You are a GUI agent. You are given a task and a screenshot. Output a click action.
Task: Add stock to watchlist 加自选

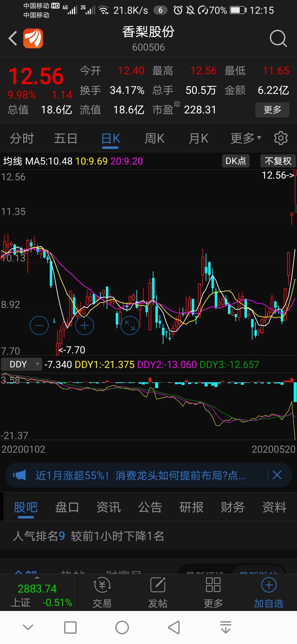pyautogui.click(x=269, y=593)
